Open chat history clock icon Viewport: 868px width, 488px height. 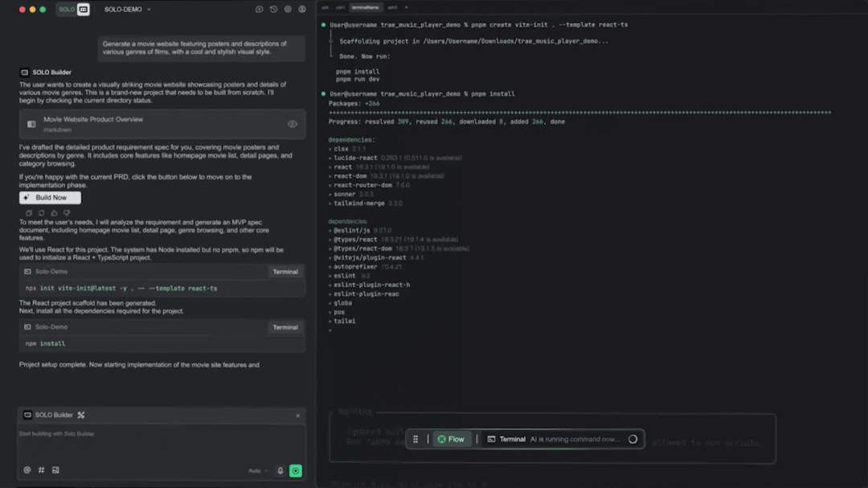[x=273, y=10]
